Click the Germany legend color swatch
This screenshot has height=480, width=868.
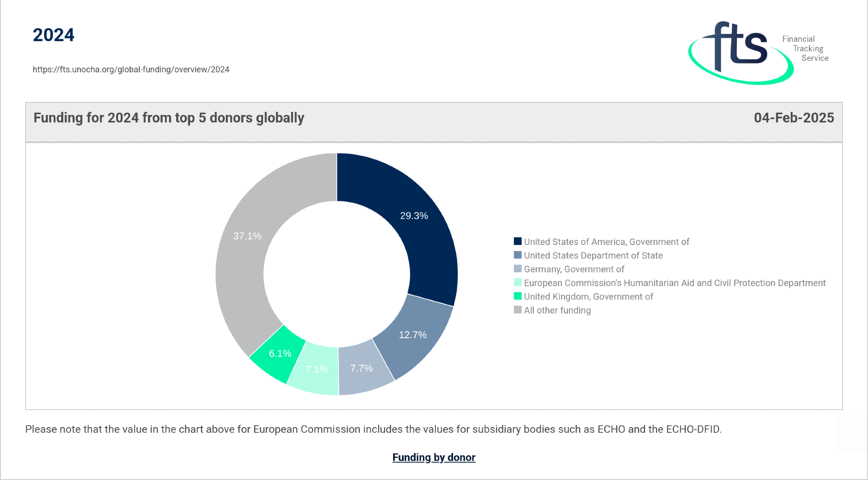tap(517, 269)
